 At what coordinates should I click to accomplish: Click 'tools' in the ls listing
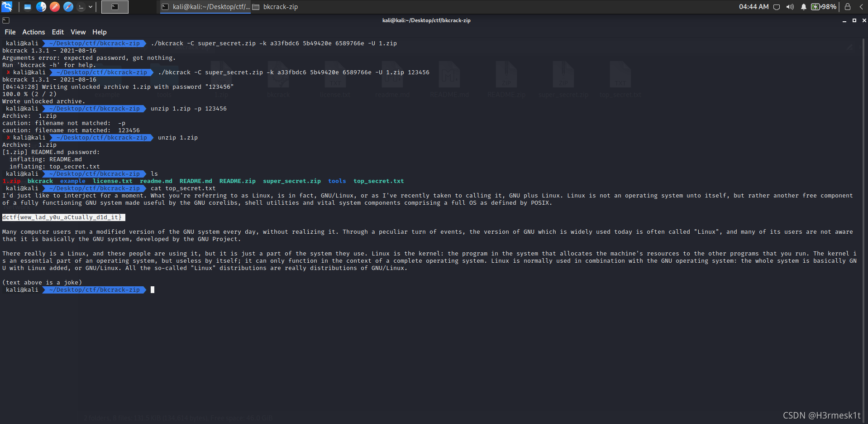coord(337,181)
